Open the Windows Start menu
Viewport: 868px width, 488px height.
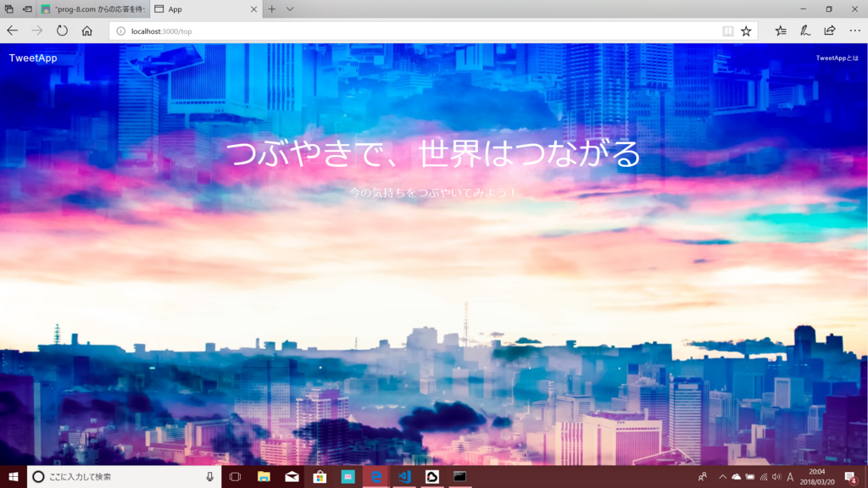pos(14,476)
